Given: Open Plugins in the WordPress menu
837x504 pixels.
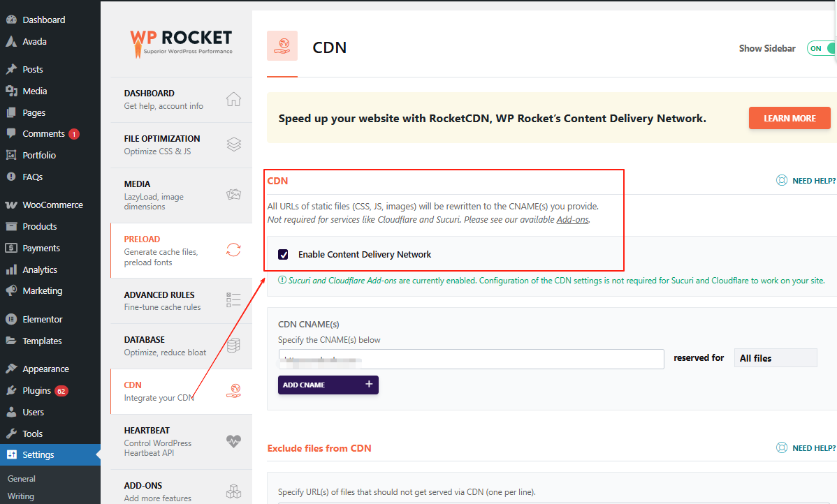Looking at the screenshot, I should (x=36, y=391).
